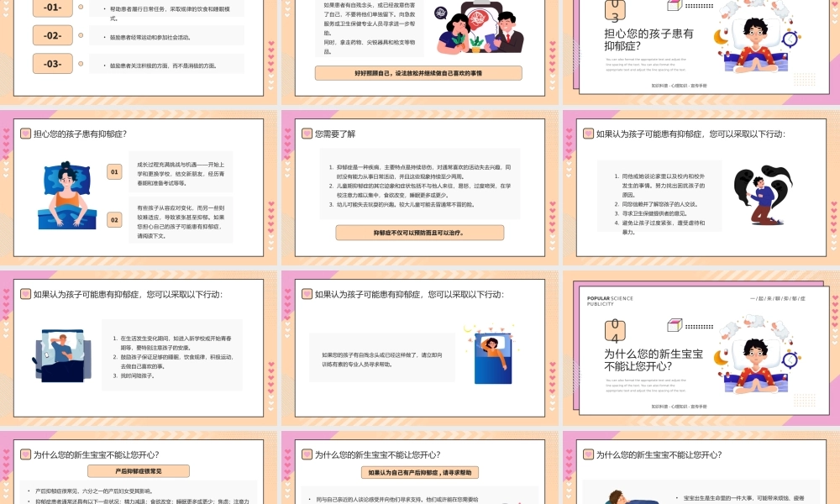
Task: Open the 您需要了解 slide thumbnail
Action: (x=419, y=187)
